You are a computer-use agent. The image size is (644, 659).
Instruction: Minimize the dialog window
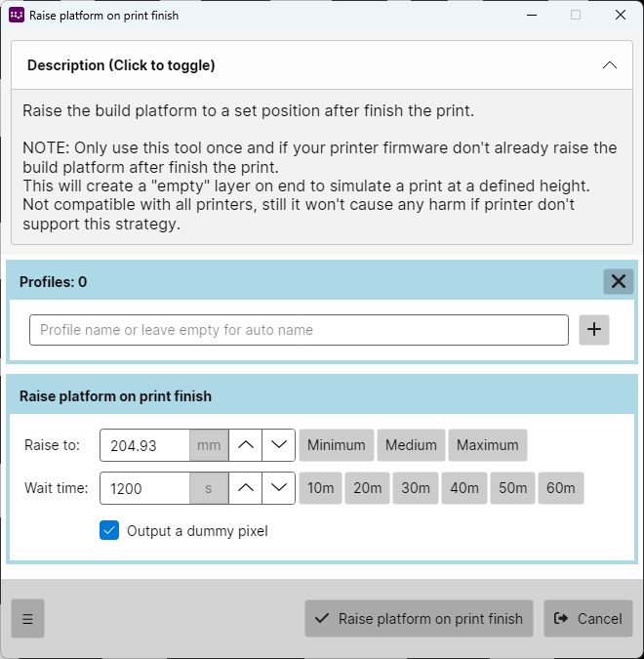coord(532,15)
